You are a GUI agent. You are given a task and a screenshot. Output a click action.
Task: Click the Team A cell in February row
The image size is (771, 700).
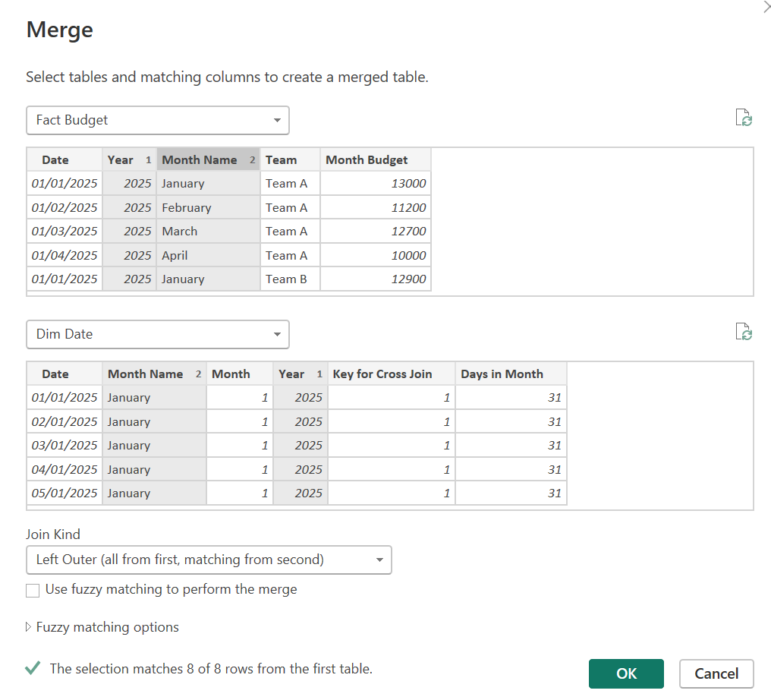(x=290, y=207)
